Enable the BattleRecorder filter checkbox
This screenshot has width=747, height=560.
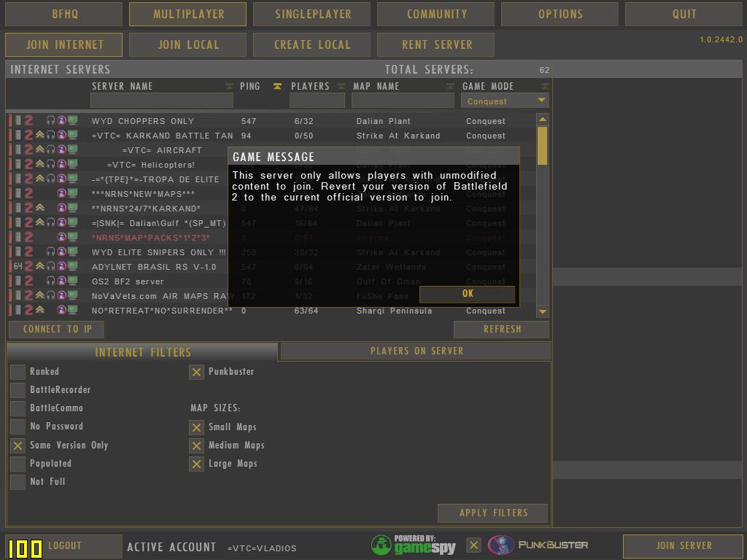(18, 390)
